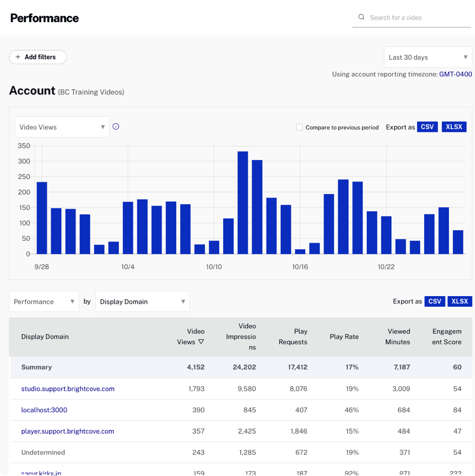
Task: Export chart data as CSV
Action: (427, 127)
